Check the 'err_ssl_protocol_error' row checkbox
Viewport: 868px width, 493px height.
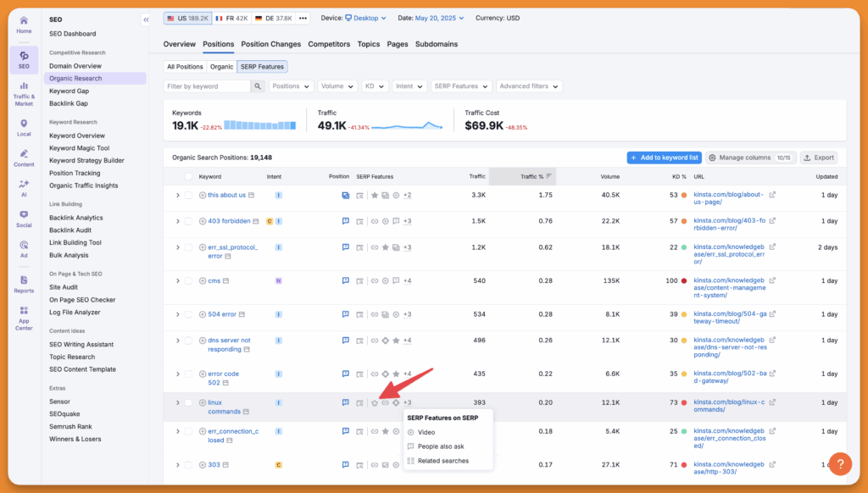tap(188, 247)
